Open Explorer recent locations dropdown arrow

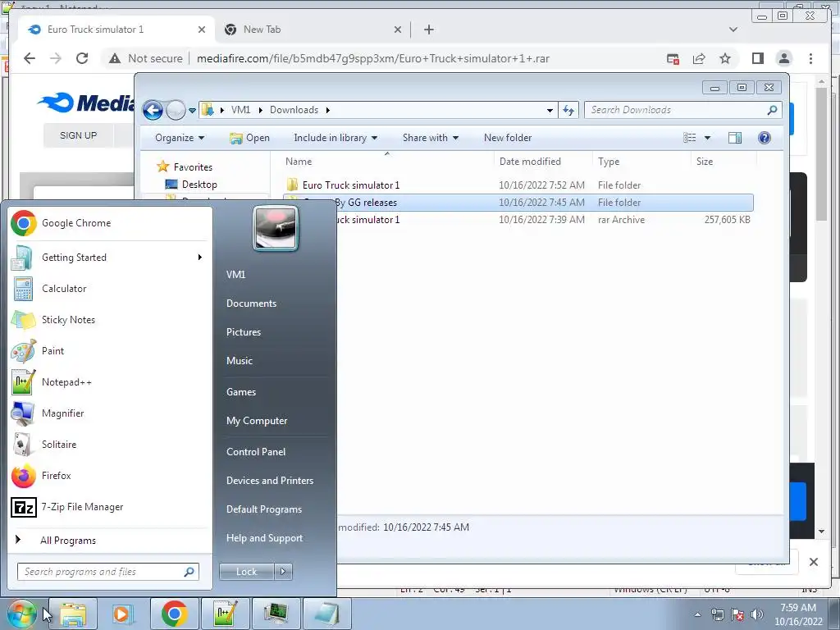point(192,111)
